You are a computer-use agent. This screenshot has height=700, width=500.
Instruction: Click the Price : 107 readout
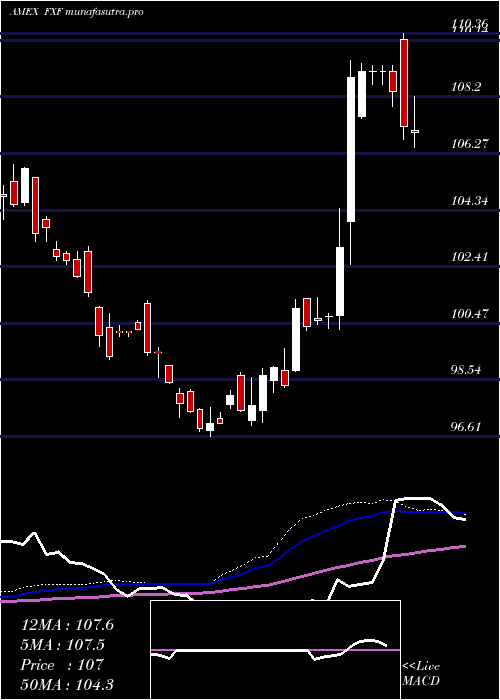(62, 665)
